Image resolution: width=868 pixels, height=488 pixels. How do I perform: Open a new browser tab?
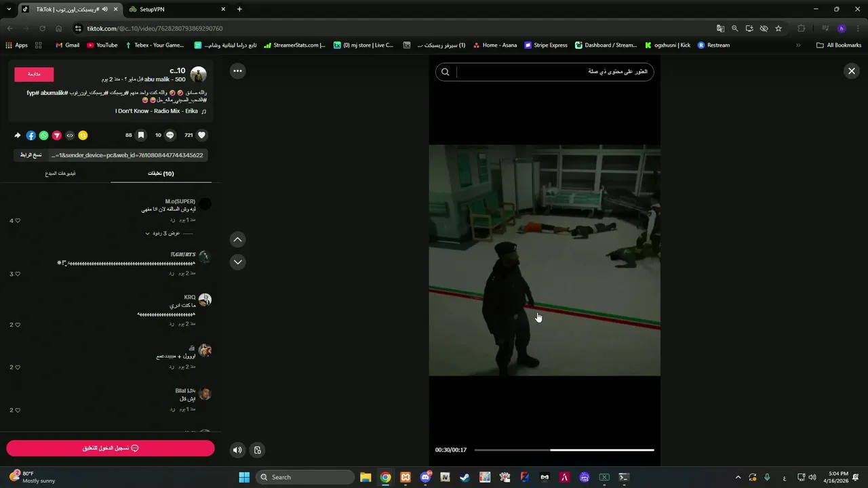(239, 9)
